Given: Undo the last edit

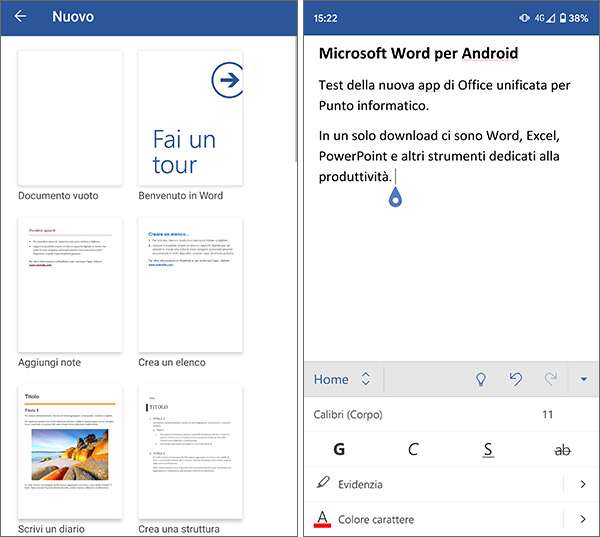Looking at the screenshot, I should [x=515, y=379].
